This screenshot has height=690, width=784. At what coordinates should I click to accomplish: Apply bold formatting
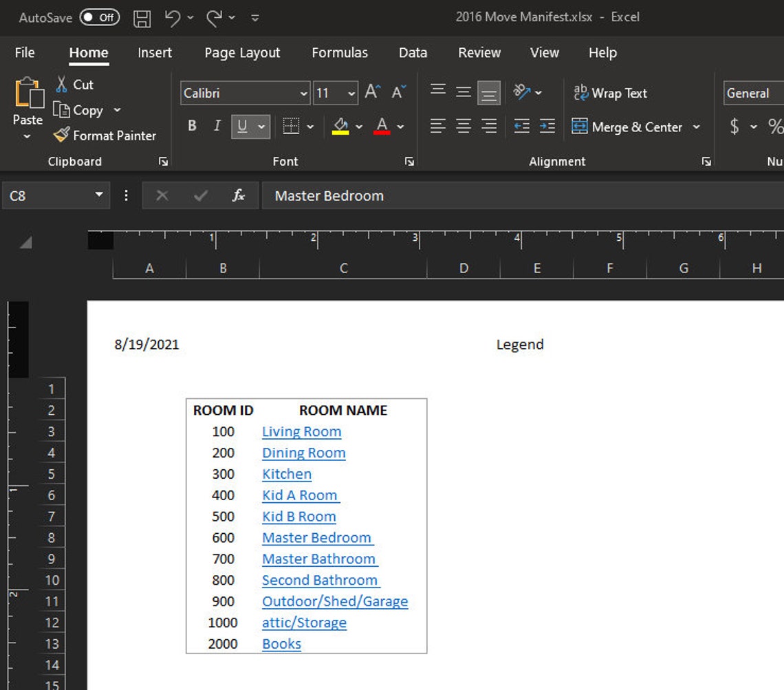[x=191, y=126]
